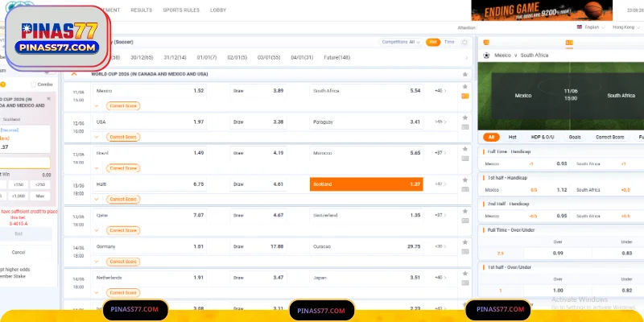Viewport: 644px width, 322px height.
Task: Select Draw odds 17.88 for Germany match
Action: click(258, 246)
